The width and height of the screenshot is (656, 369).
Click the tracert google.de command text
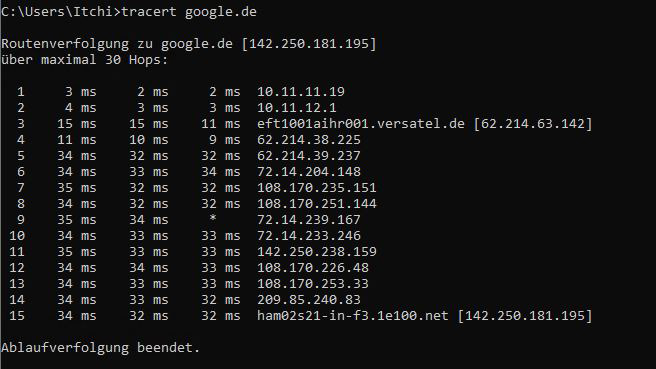189,12
